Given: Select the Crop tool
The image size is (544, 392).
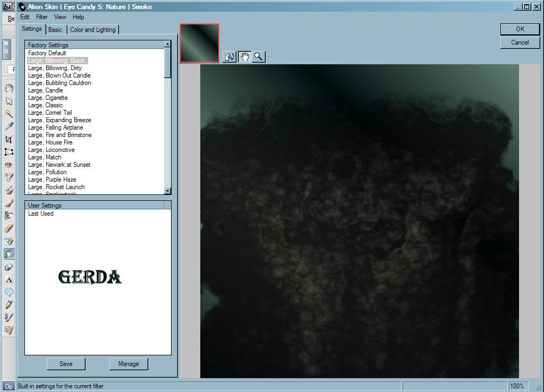Looking at the screenshot, I should 9,139.
